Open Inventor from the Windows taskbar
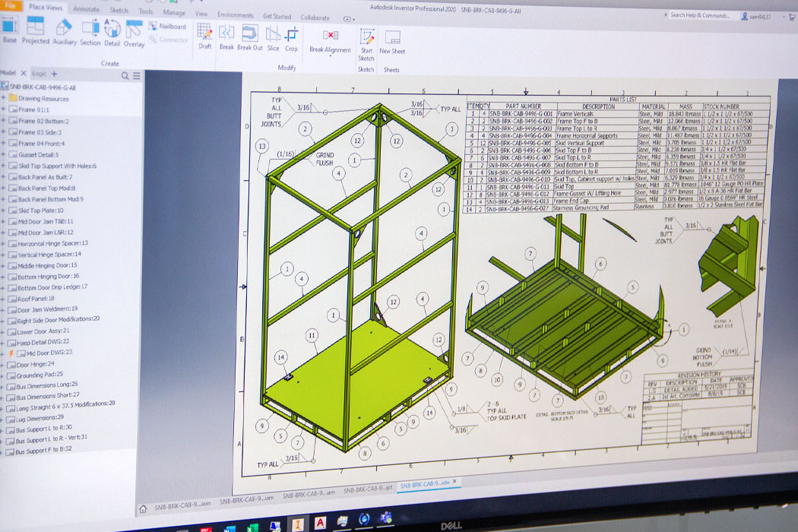Screen dimensions: 798x532 pos(297,524)
